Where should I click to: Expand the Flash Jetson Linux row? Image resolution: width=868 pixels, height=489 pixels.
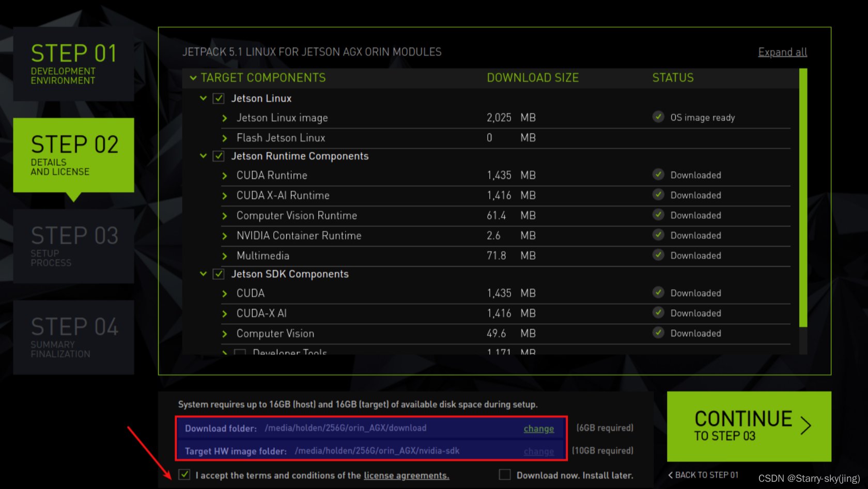[x=224, y=138]
